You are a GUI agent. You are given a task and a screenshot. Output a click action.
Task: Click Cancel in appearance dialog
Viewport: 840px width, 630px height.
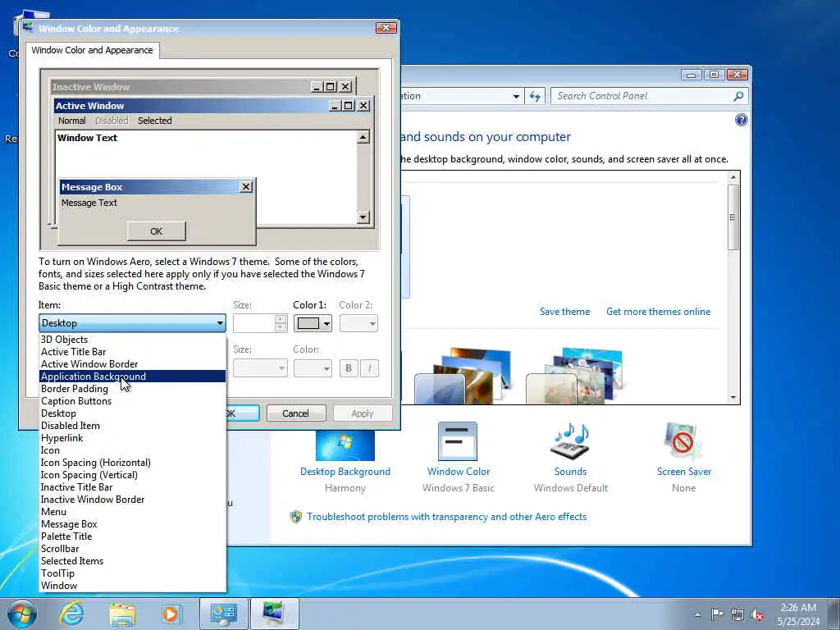[x=295, y=413]
